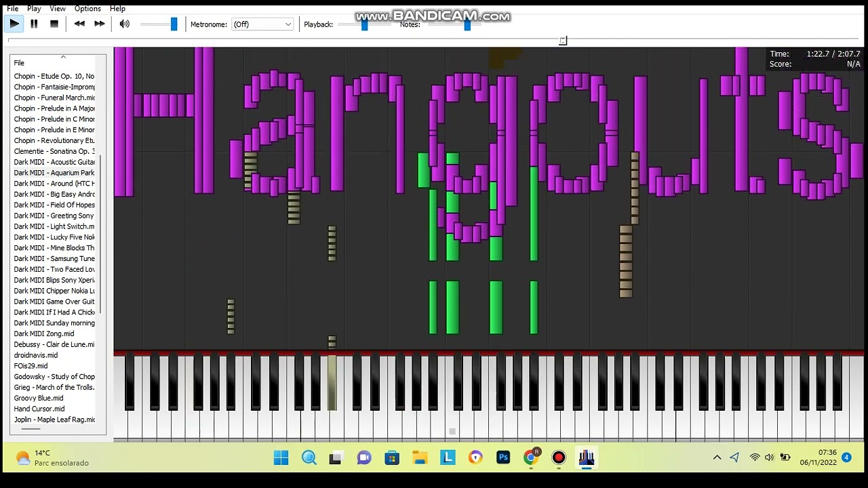Viewport: 868px width, 488px height.
Task: Open the Windows Start menu
Action: (x=281, y=458)
